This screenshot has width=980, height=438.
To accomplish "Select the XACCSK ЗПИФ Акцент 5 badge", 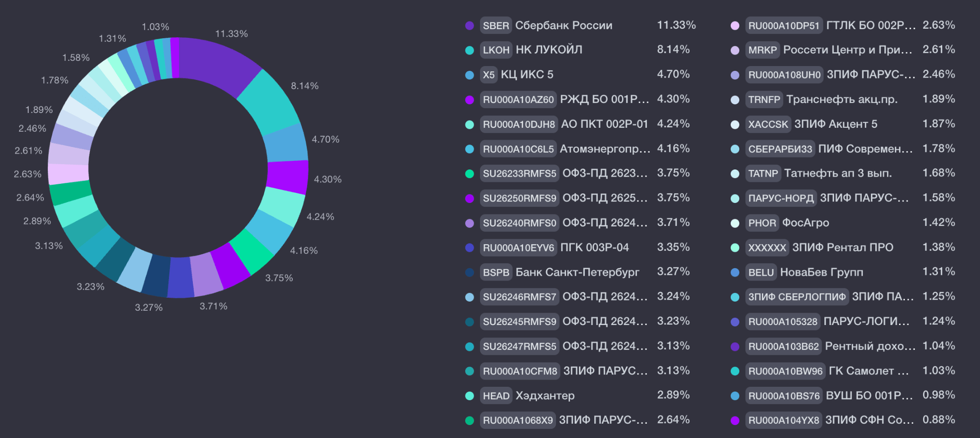I will [x=768, y=124].
